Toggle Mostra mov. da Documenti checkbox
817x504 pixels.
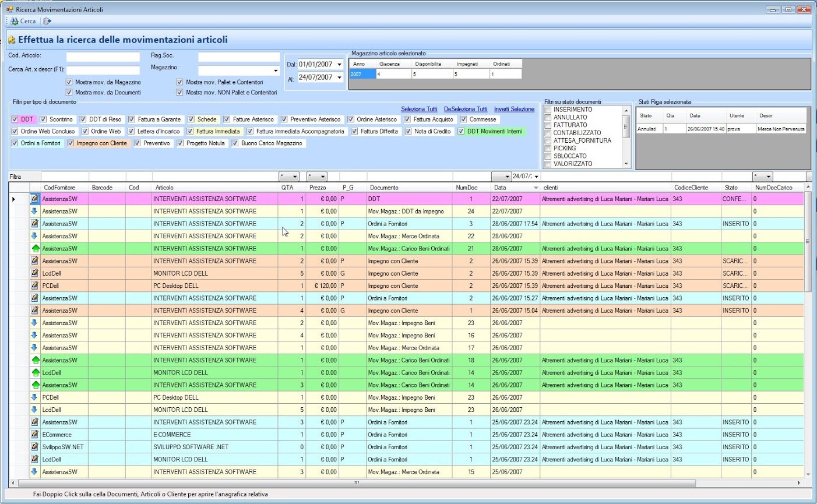coord(69,92)
